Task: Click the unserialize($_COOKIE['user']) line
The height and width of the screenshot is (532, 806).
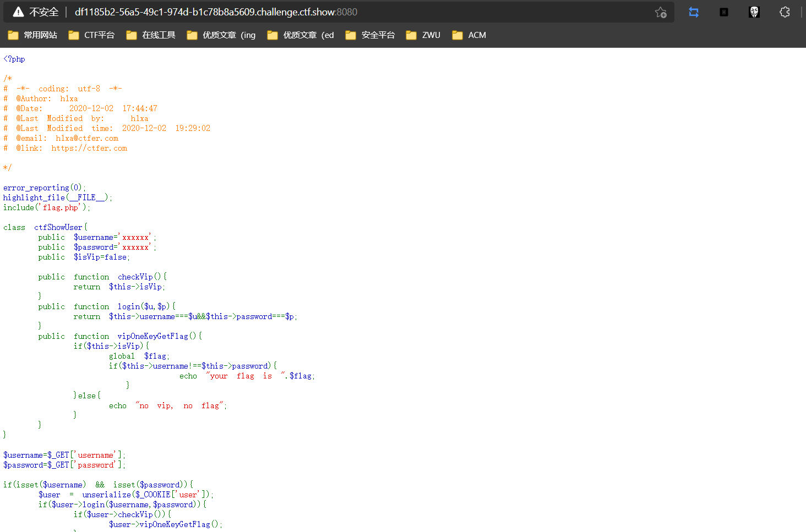Action: pos(126,495)
